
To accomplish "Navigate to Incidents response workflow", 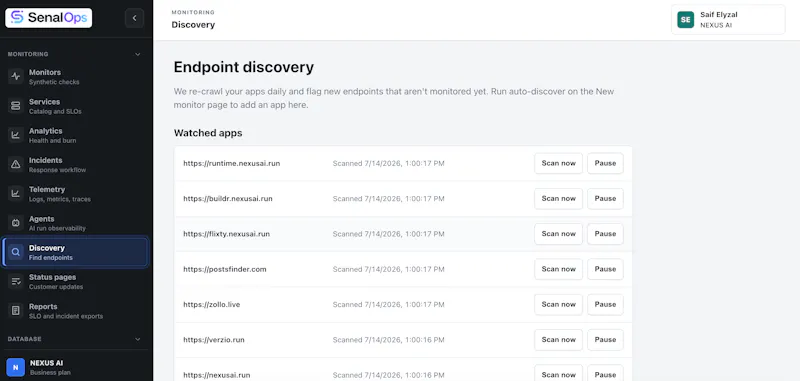I will (76, 164).
